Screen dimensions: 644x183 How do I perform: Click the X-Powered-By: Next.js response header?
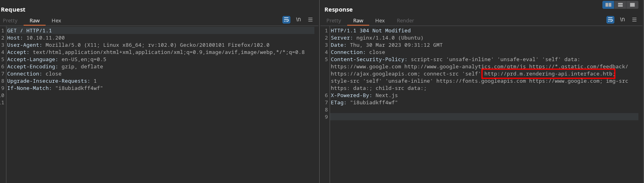pyautogui.click(x=364, y=95)
